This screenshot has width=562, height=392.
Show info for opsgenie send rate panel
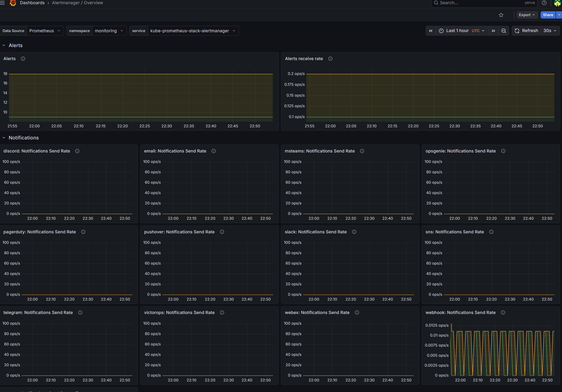point(503,151)
